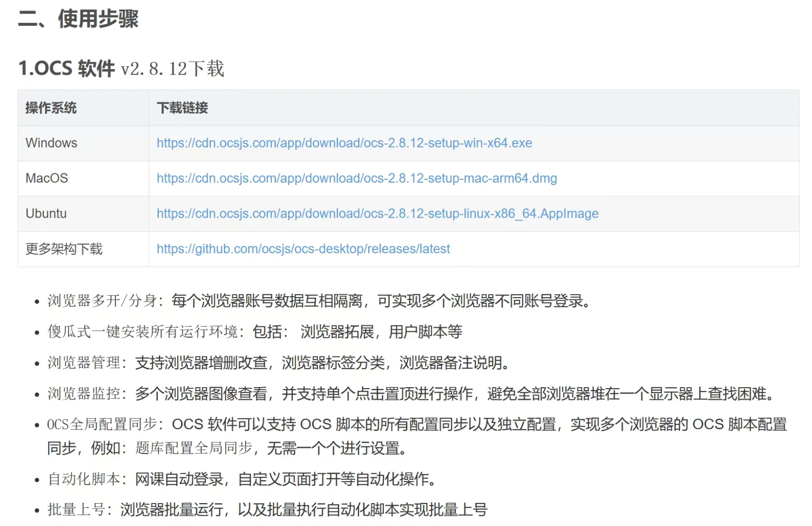Click the '批量上号' bullet text
Image resolution: width=812 pixels, height=526 pixels.
click(76, 510)
